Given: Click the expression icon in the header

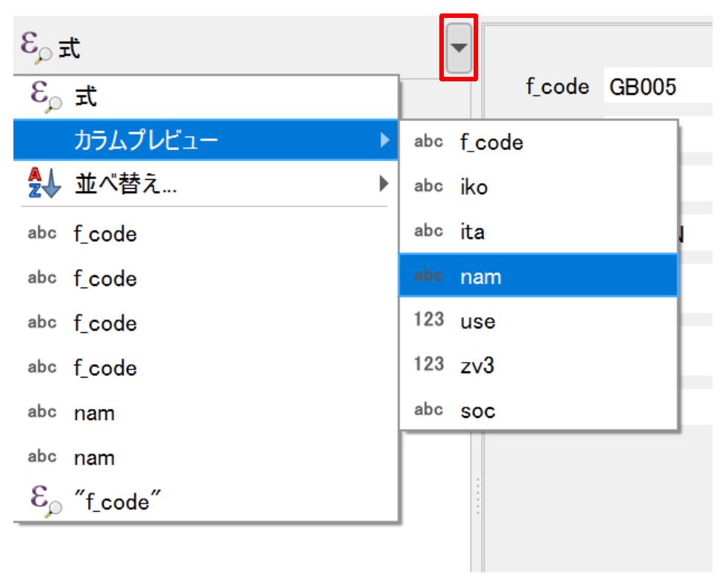Looking at the screenshot, I should pyautogui.click(x=36, y=47).
